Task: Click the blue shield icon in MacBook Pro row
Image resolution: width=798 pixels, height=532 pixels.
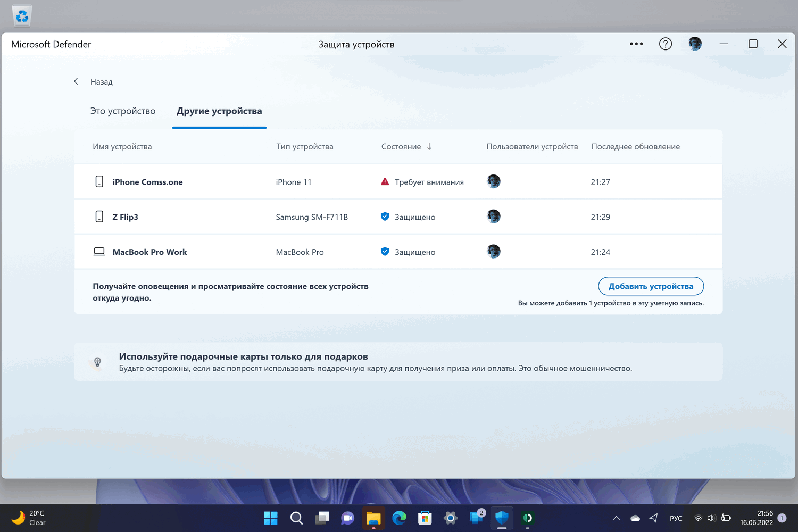Action: [x=385, y=252]
